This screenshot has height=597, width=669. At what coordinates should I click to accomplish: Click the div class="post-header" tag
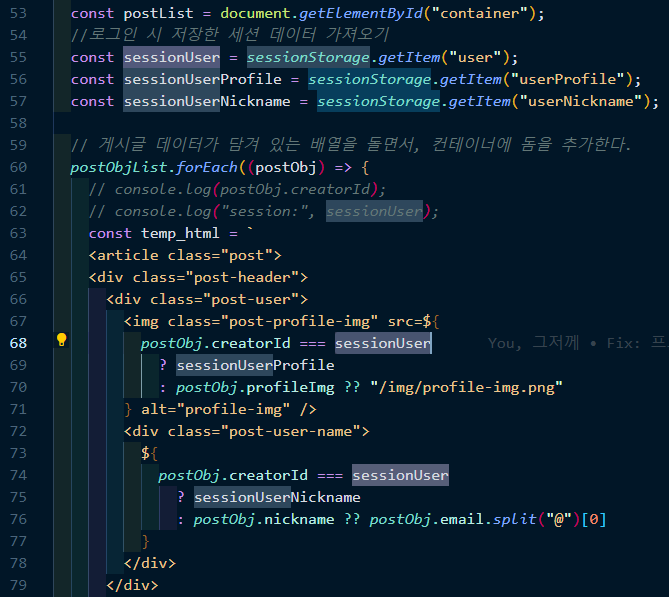tap(198, 277)
